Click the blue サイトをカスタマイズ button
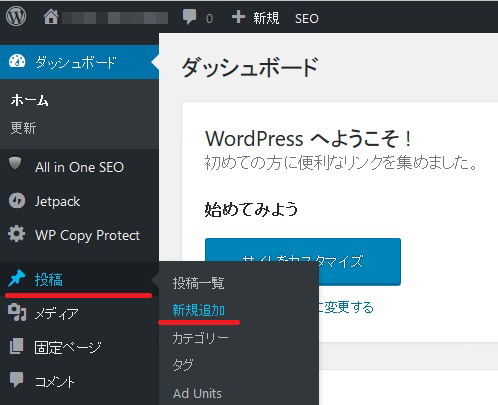Screen dimensions: 498x405 click(x=303, y=262)
